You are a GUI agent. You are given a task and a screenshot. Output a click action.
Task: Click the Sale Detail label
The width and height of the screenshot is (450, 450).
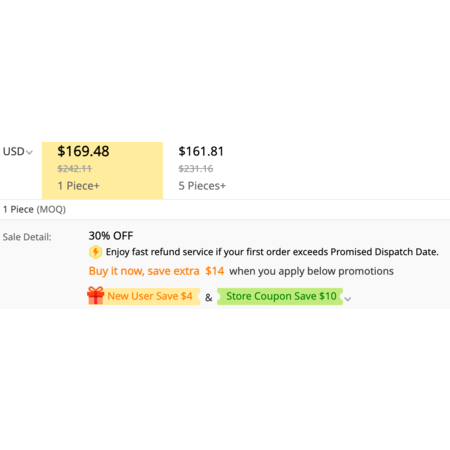click(x=27, y=237)
